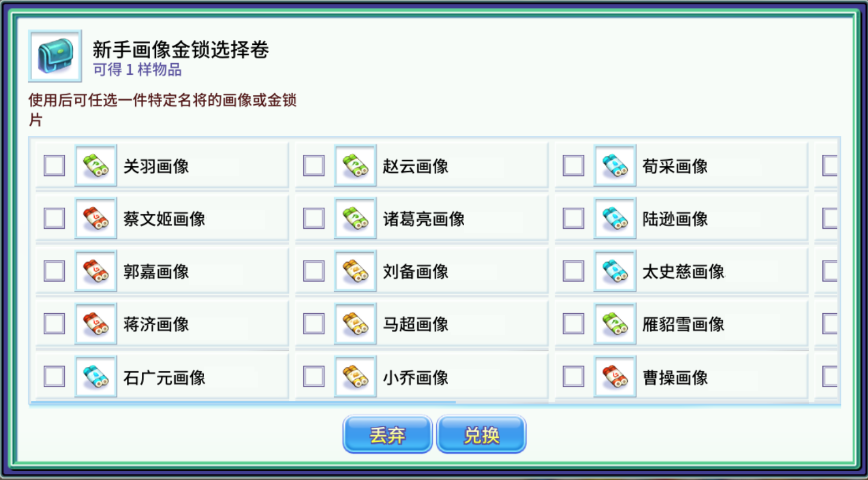Click the 关羽画像 green scroll icon
The image size is (868, 480).
pyautogui.click(x=96, y=166)
